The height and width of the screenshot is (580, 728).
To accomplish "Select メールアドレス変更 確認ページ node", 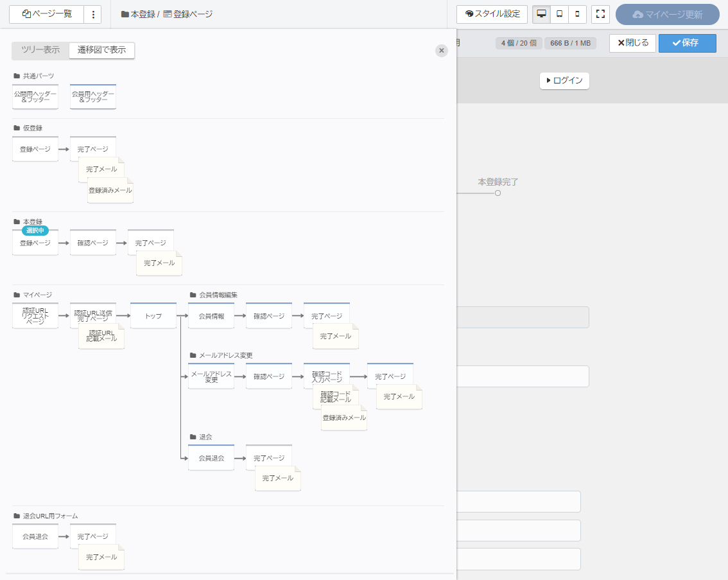I will [269, 376].
